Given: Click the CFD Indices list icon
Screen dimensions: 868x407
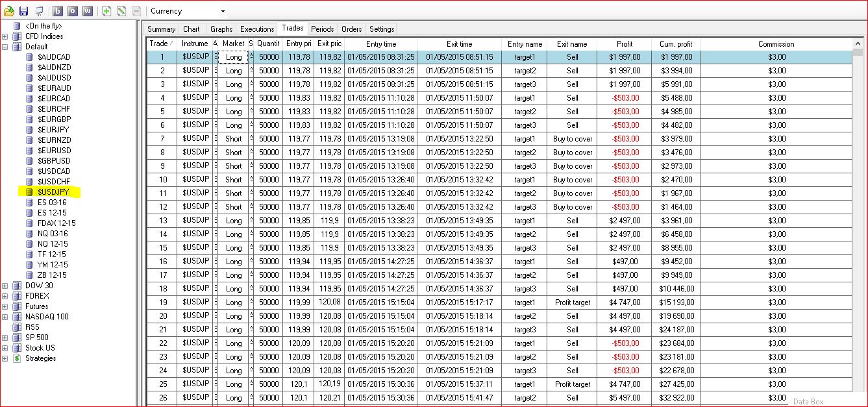Looking at the screenshot, I should click(x=18, y=36).
